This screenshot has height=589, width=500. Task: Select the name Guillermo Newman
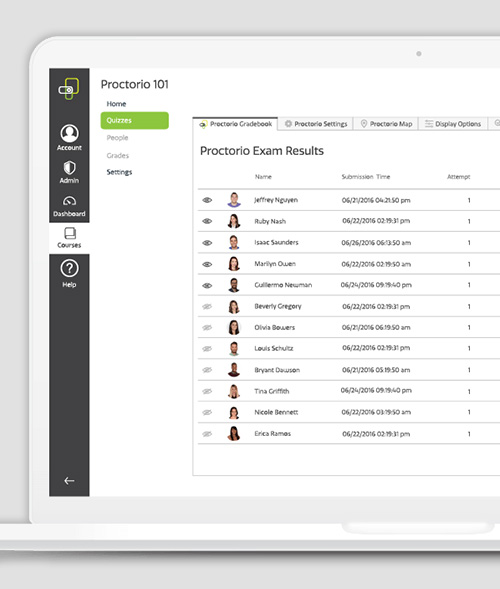pos(283,285)
